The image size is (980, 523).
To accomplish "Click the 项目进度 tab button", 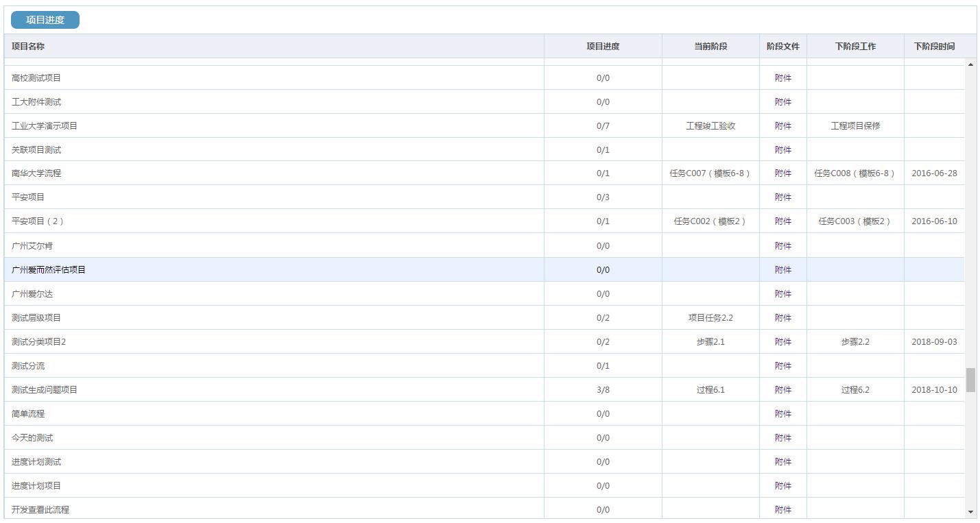I will (x=45, y=20).
